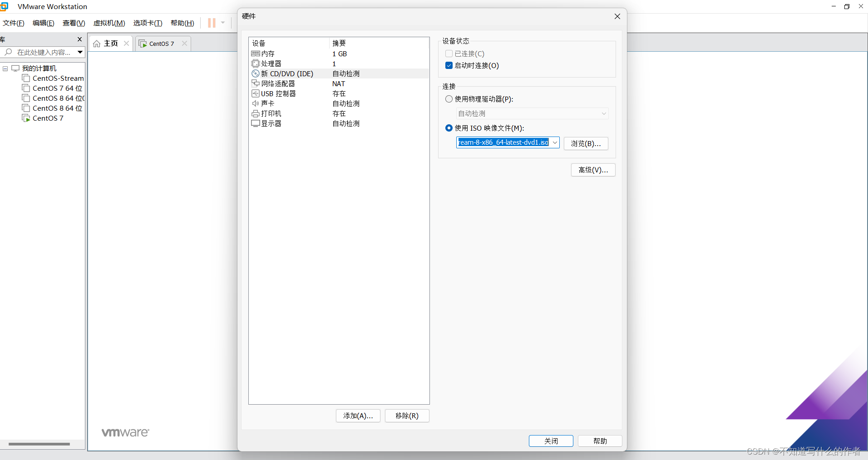868x460 pixels.
Task: Click the VMware pause toolbar icon
Action: (212, 23)
